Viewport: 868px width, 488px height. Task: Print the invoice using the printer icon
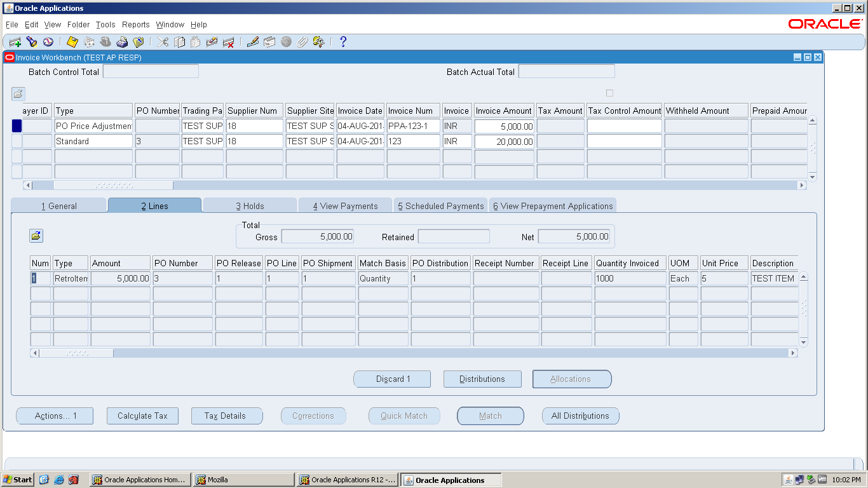[121, 42]
